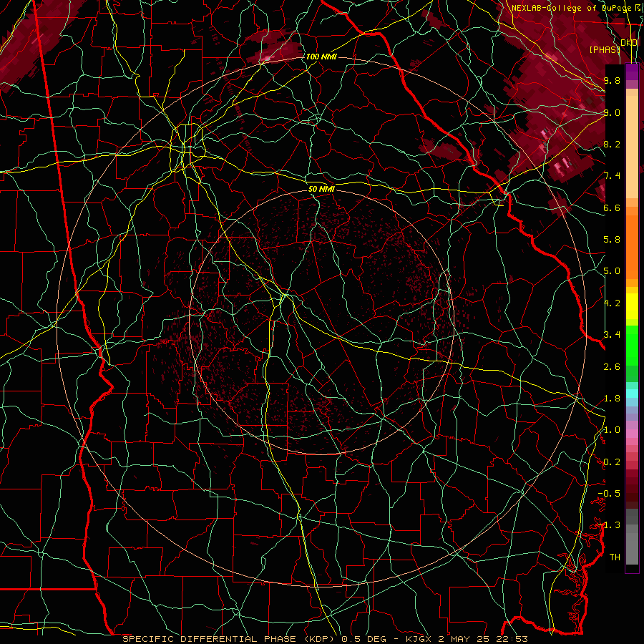Viewport: 644px width, 644px height.
Task: Select the 0.2 legend value
Action: click(612, 462)
